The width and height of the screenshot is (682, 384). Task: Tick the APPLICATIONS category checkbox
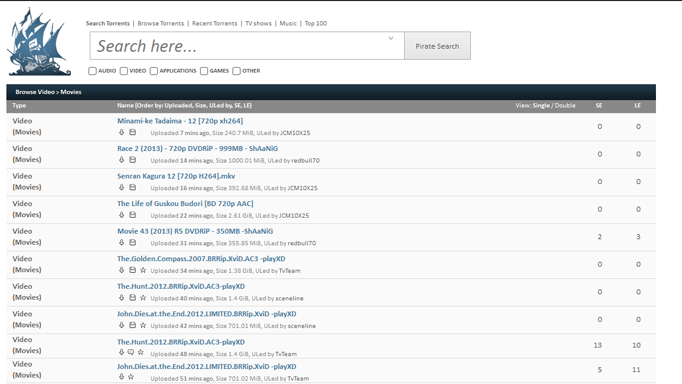click(x=154, y=71)
